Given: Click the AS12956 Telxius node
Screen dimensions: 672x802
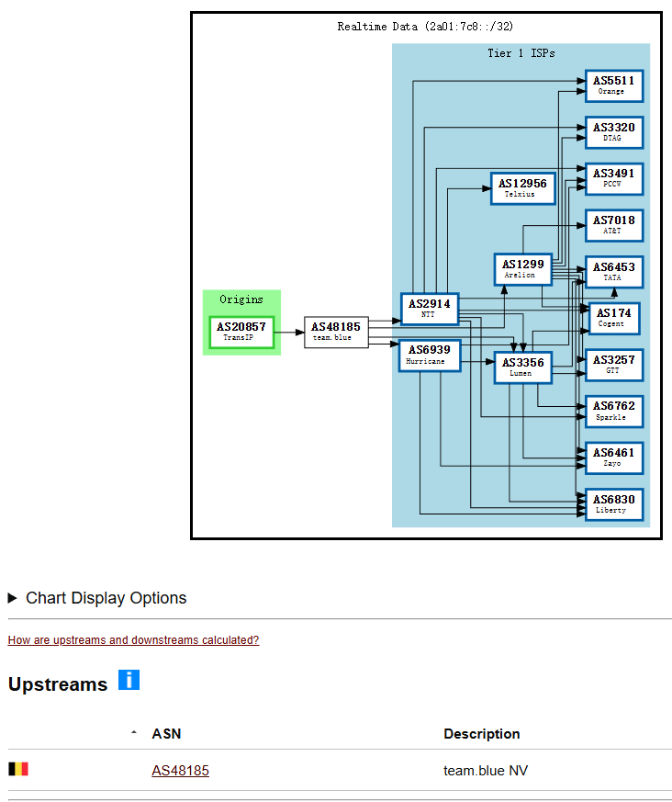Looking at the screenshot, I should 521,188.
